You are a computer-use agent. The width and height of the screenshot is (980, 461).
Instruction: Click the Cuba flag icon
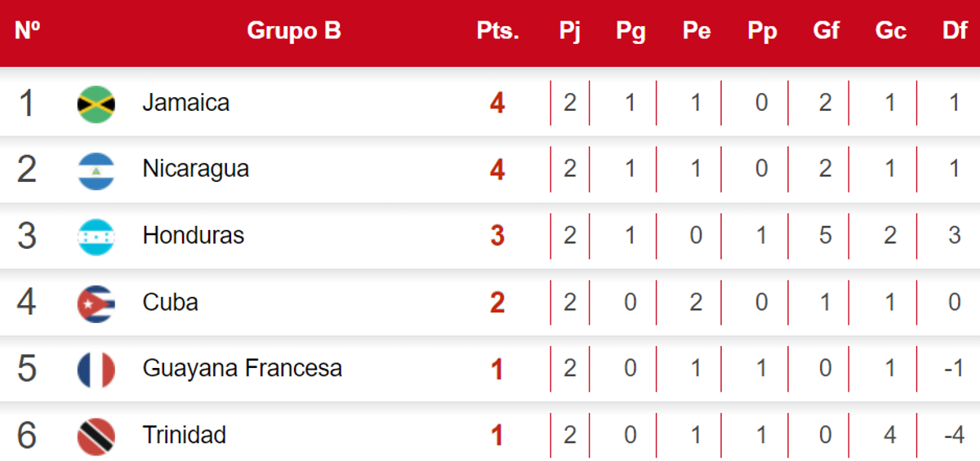click(x=96, y=304)
